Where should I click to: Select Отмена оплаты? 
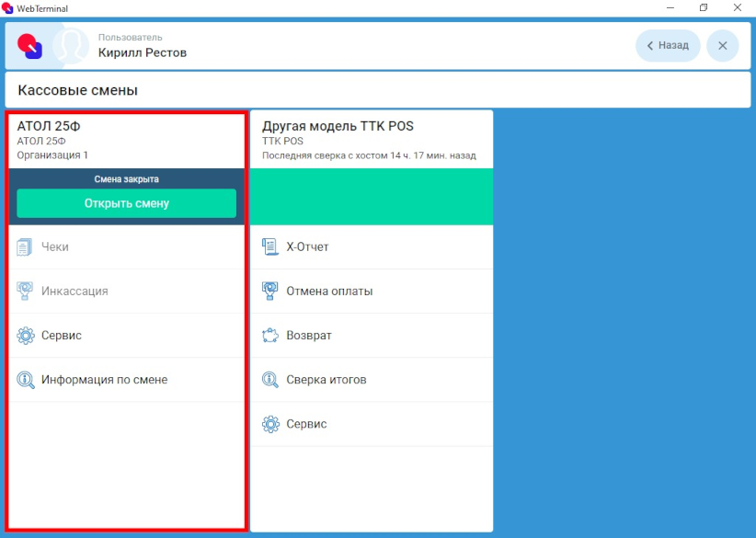(372, 292)
